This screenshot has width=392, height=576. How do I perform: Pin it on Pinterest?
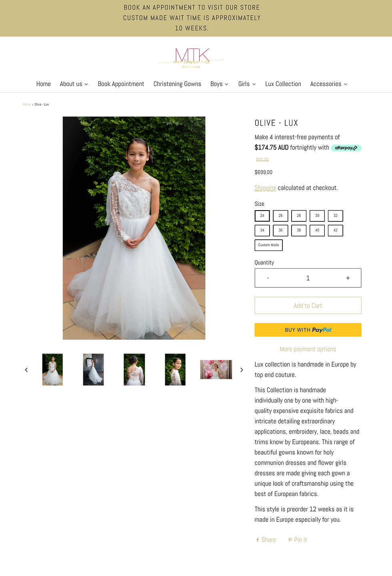(298, 540)
